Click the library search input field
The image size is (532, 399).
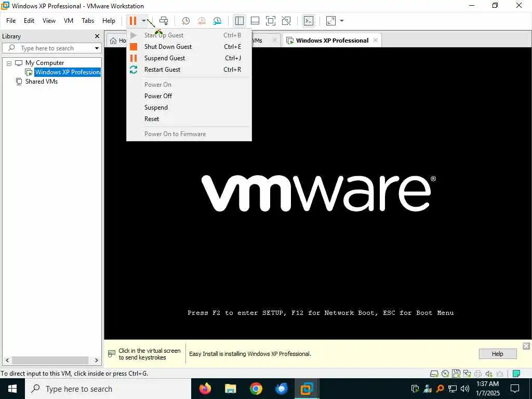51,48
